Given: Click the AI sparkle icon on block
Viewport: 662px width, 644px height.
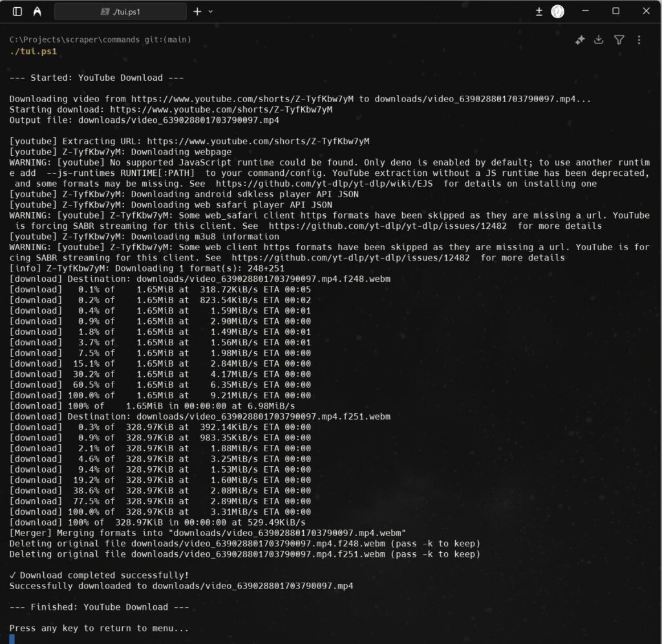Looking at the screenshot, I should 580,40.
